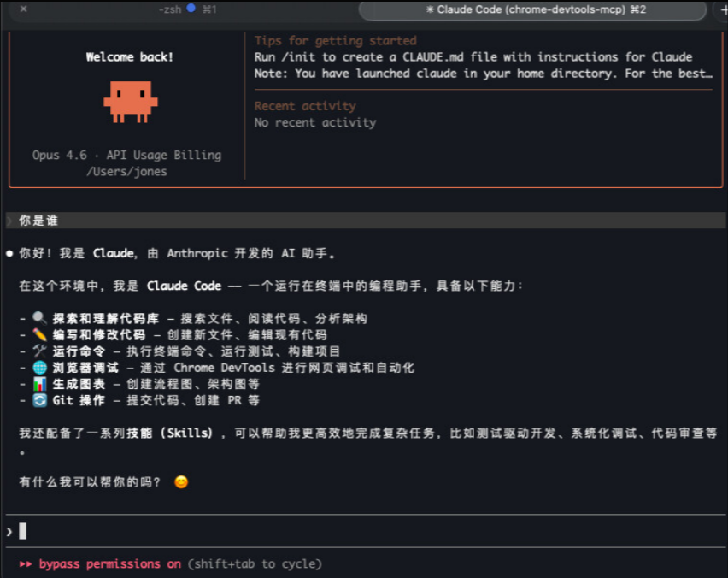Click the orange Claude mascot icon
The height and width of the screenshot is (578, 728).
(131, 102)
